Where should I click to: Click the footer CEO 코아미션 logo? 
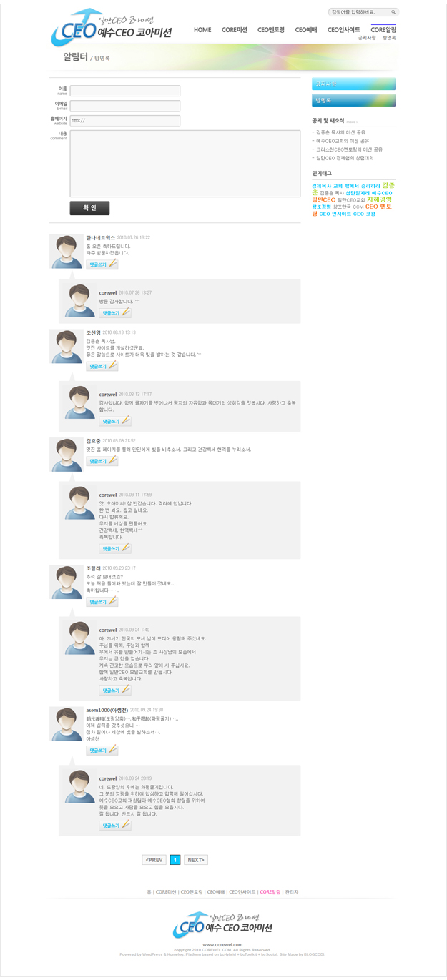click(x=222, y=926)
